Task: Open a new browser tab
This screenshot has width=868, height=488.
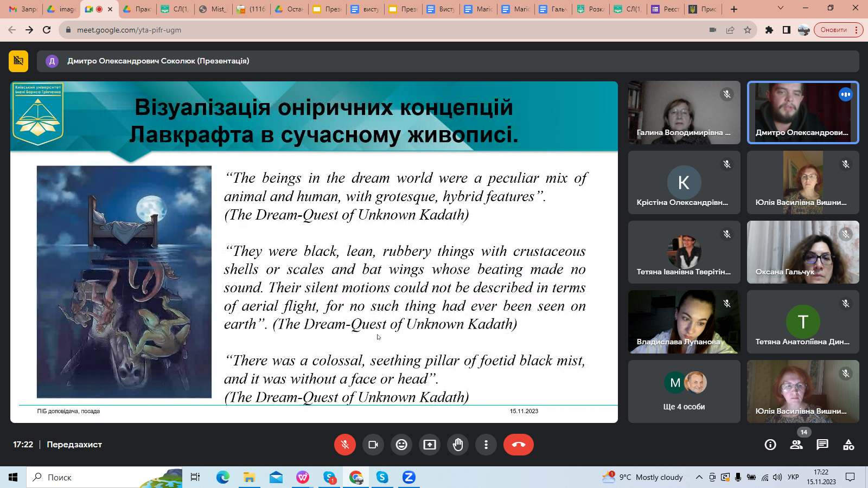Action: click(734, 9)
